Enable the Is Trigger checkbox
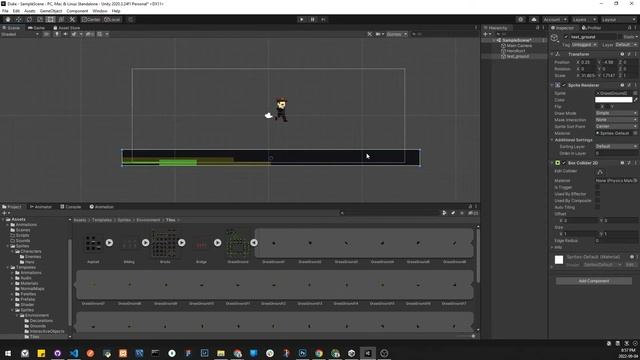Image resolution: width=640 pixels, height=360 pixels. tap(598, 187)
